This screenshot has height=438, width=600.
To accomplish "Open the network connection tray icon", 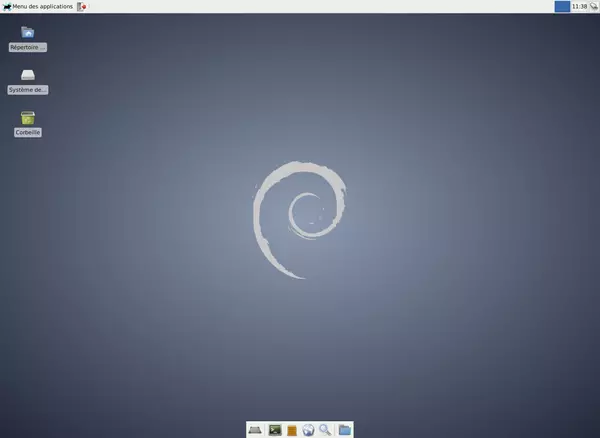I will pyautogui.click(x=593, y=7).
